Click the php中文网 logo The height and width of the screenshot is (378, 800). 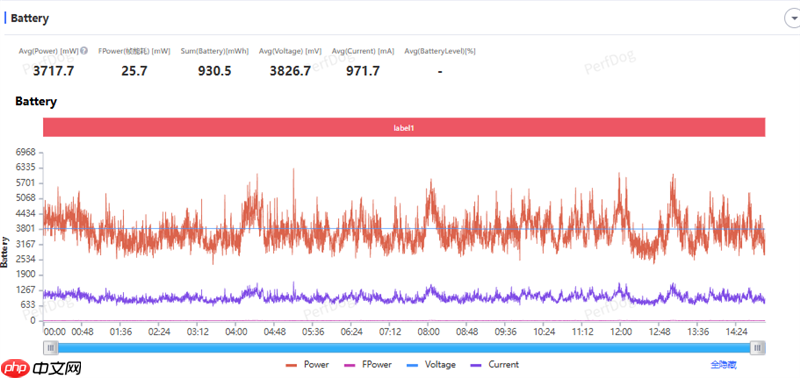42,367
